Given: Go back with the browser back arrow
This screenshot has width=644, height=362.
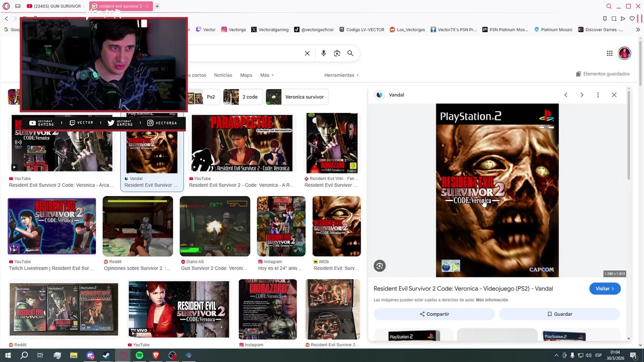Looking at the screenshot, I should pyautogui.click(x=6, y=19).
